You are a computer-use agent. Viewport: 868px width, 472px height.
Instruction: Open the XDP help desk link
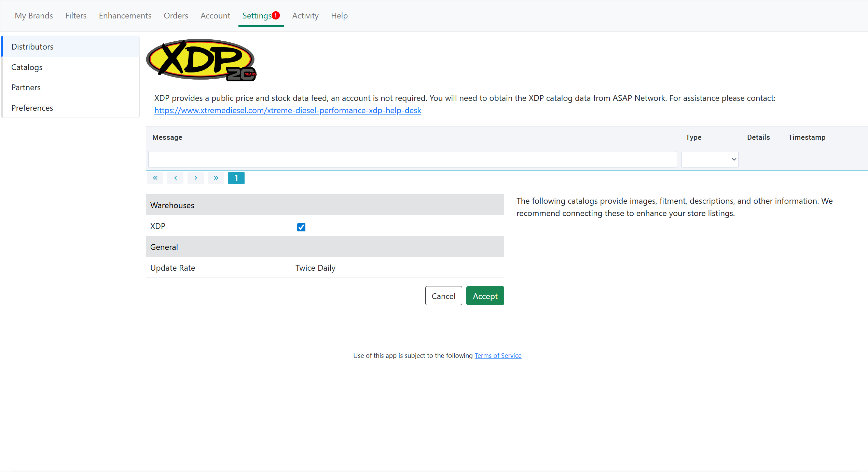coord(288,110)
